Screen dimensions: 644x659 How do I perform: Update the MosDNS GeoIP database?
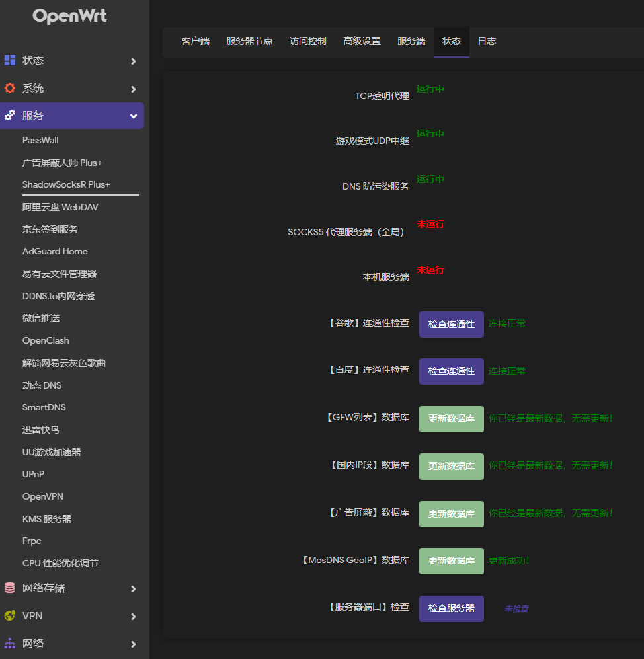(452, 561)
